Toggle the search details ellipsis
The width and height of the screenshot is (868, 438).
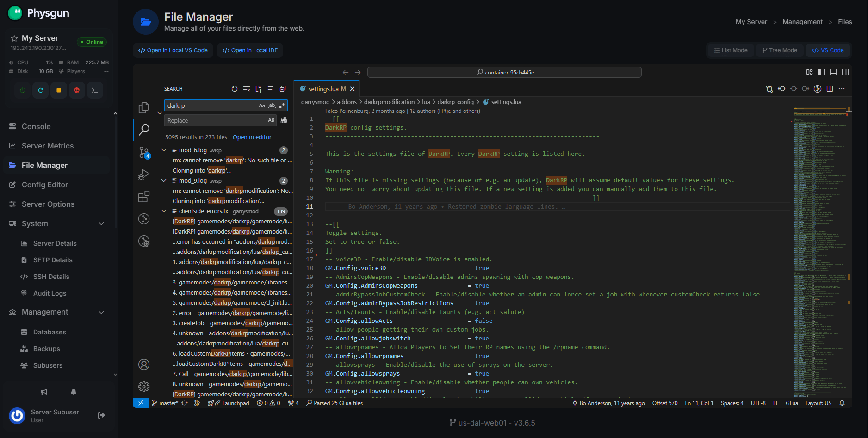[x=283, y=130]
